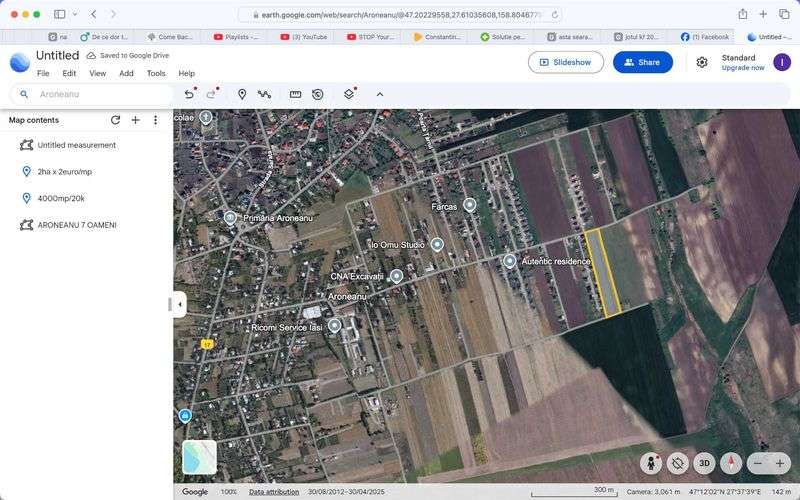Click the CNA Excavatii map marker
This screenshot has width=800, height=500.
(x=396, y=277)
